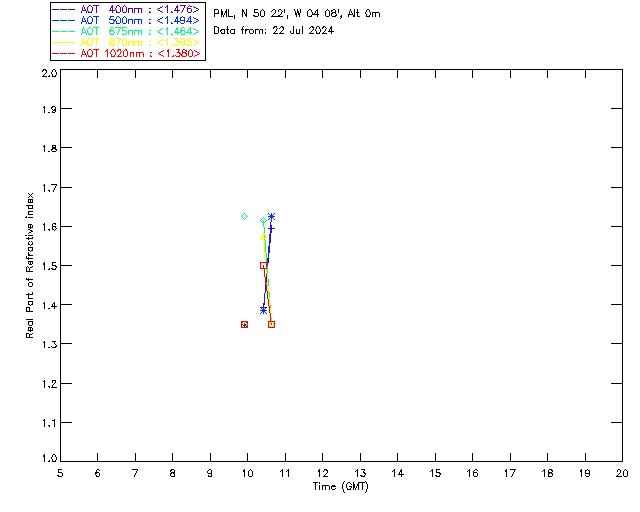Click the yellow triangle marker near 1.57
This screenshot has height=512, width=640.
263,236
